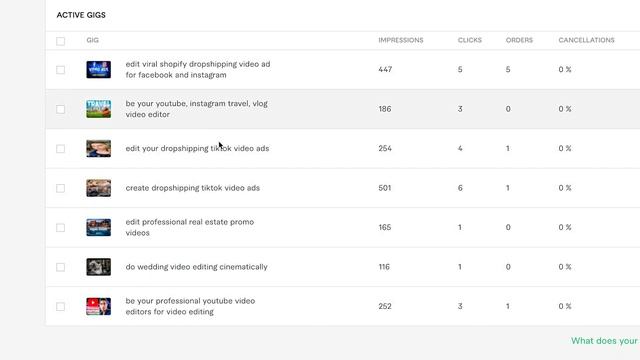Check the professional youtube video editors gig
This screenshot has width=640, height=360.
pos(60,307)
